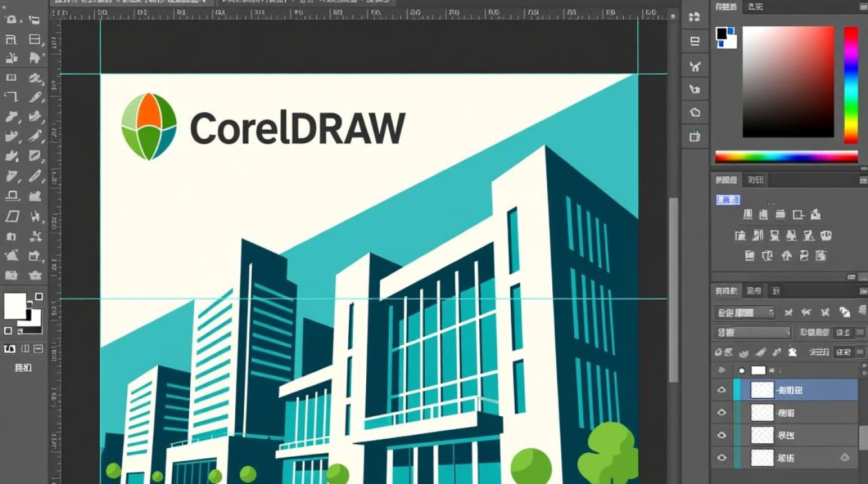
Task: Click the first adjustment icon in the middle preset row
Action: (x=740, y=236)
